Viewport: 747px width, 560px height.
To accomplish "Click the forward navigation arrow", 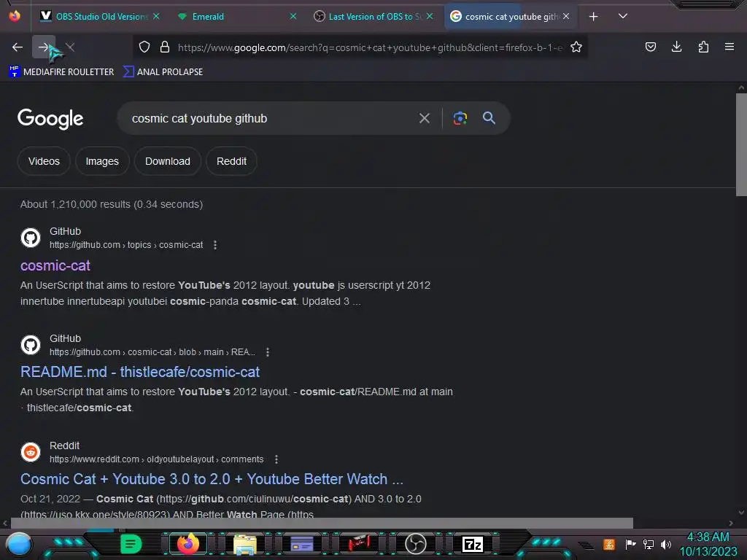I will tap(43, 47).
